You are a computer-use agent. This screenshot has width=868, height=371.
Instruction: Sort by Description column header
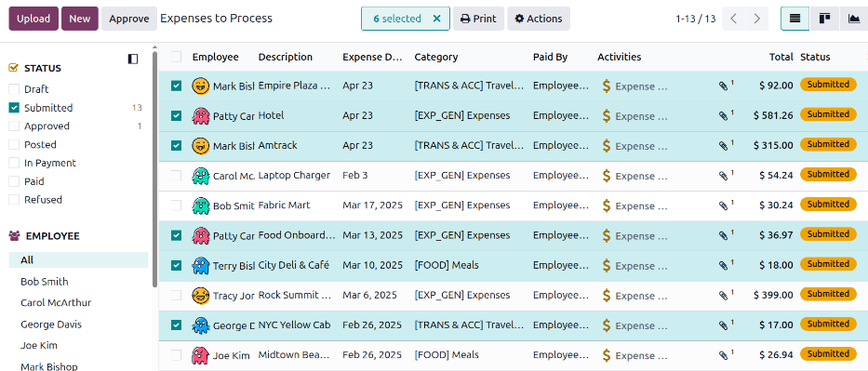click(285, 57)
